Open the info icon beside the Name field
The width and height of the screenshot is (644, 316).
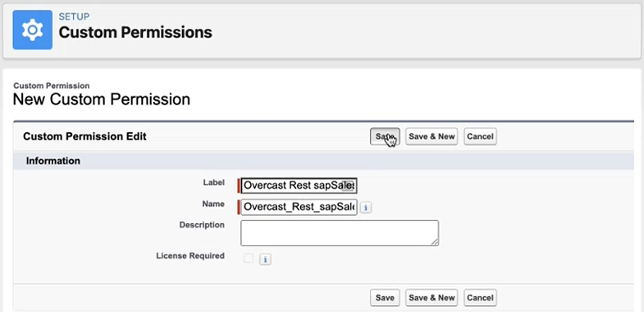coord(366,208)
